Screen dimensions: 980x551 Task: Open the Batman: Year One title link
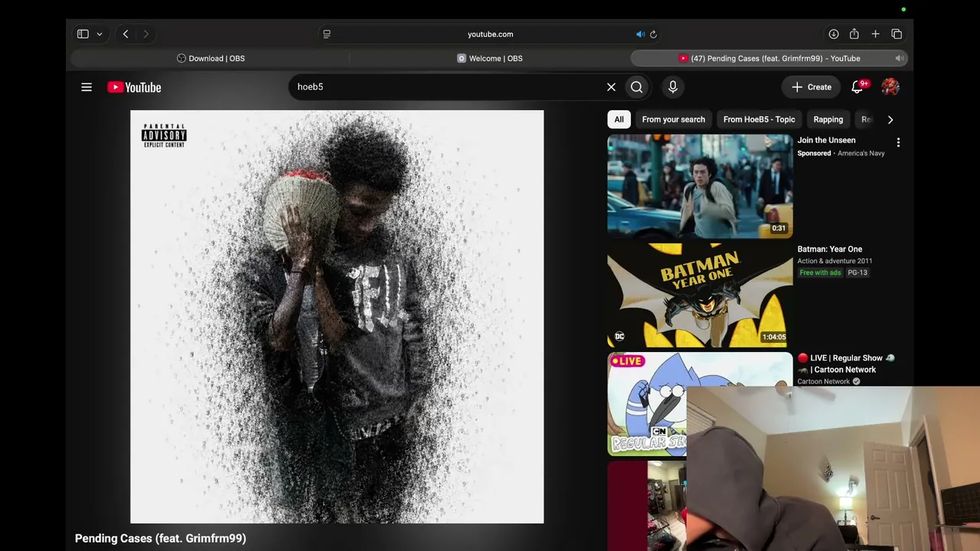click(830, 249)
